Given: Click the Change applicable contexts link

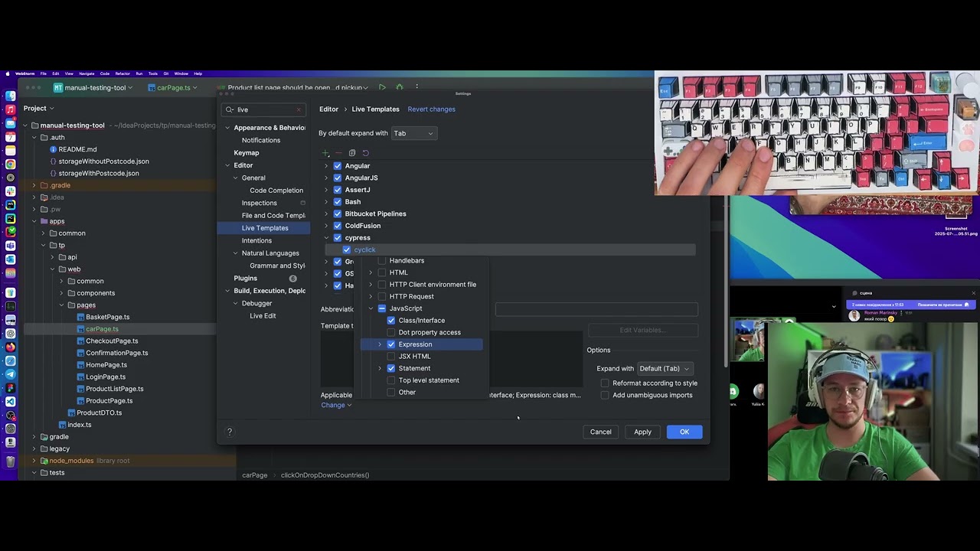Looking at the screenshot, I should coord(336,405).
